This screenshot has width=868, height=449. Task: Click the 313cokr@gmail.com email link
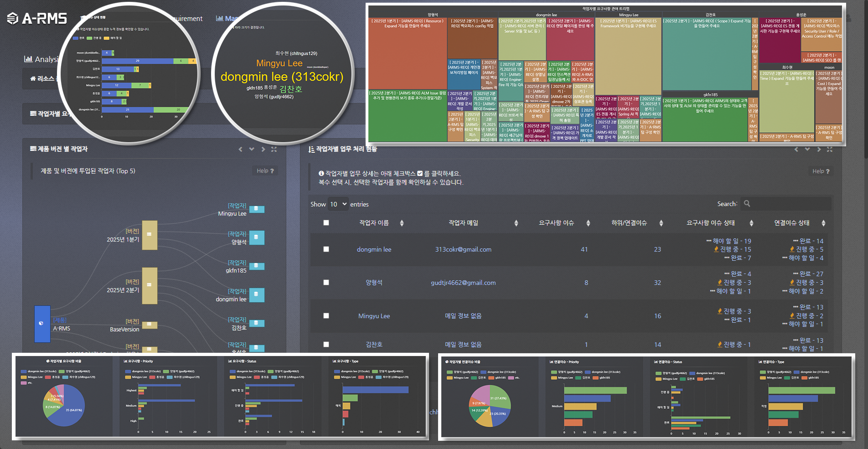click(x=463, y=249)
